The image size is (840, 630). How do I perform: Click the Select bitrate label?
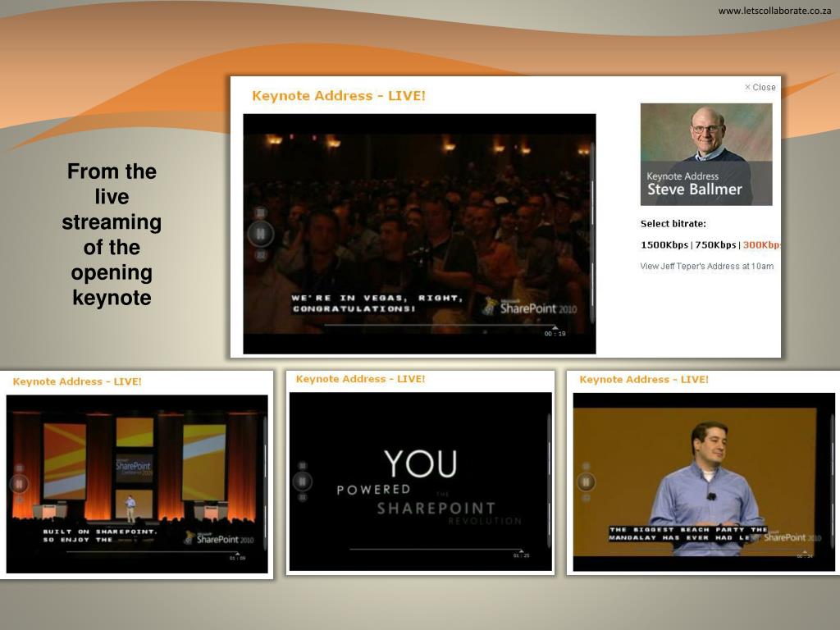[x=673, y=224]
